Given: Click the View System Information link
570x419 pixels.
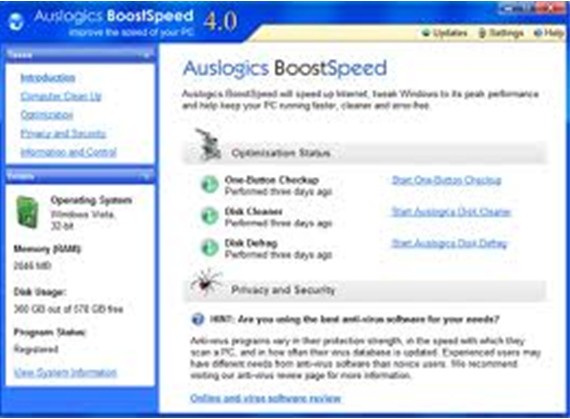Looking at the screenshot, I should (65, 372).
